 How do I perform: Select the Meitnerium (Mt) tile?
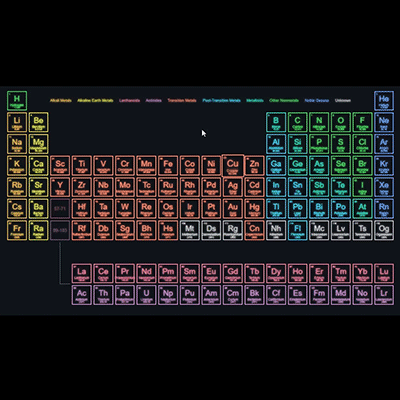[x=190, y=230]
